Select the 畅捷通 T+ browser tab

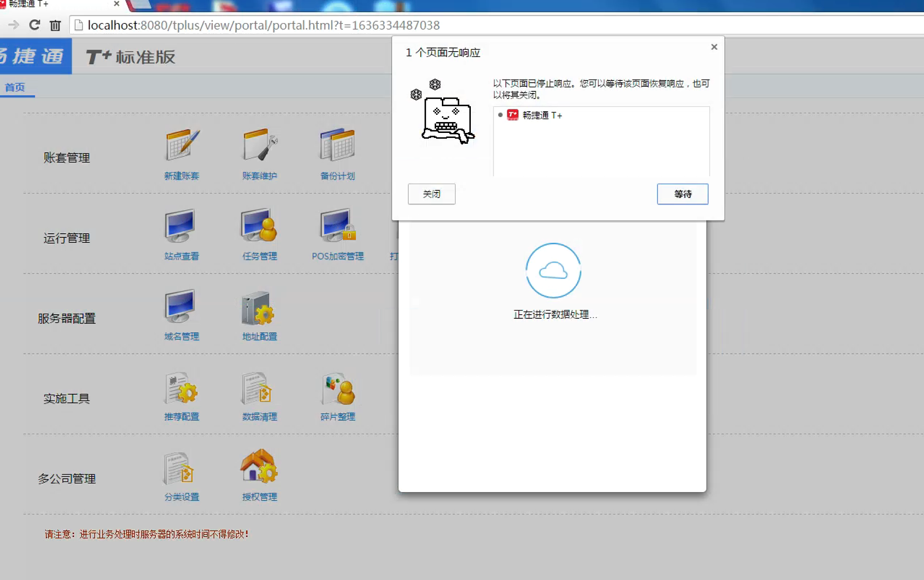(x=59, y=4)
